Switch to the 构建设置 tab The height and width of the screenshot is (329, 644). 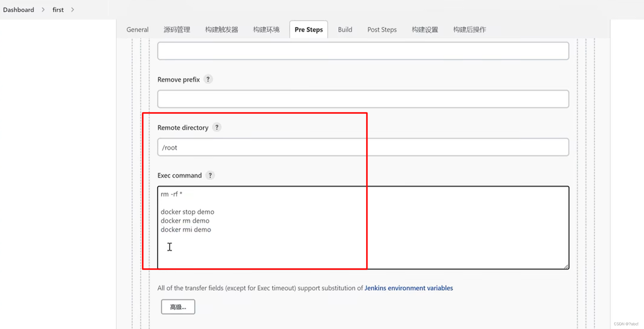tap(425, 29)
